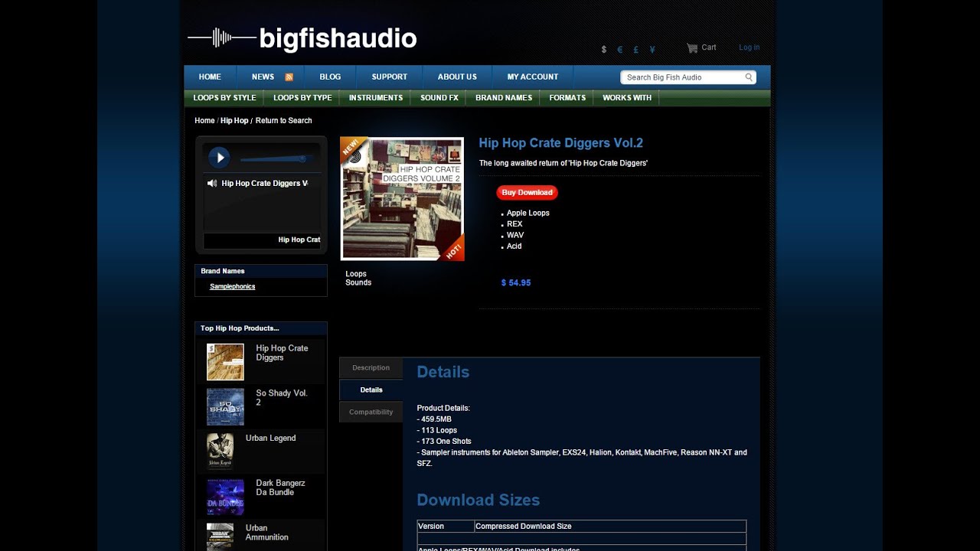Open ABOUT US menu
This screenshot has height=551, width=980.
click(x=457, y=77)
